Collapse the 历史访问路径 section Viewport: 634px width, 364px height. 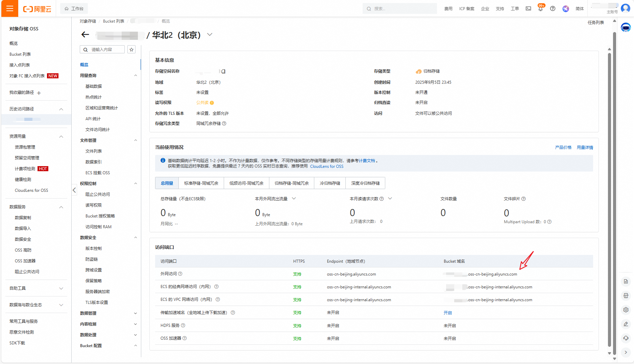click(x=61, y=109)
